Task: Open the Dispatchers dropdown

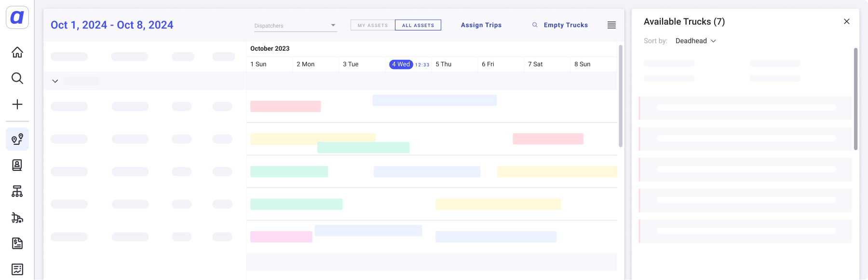Action: 296,26
